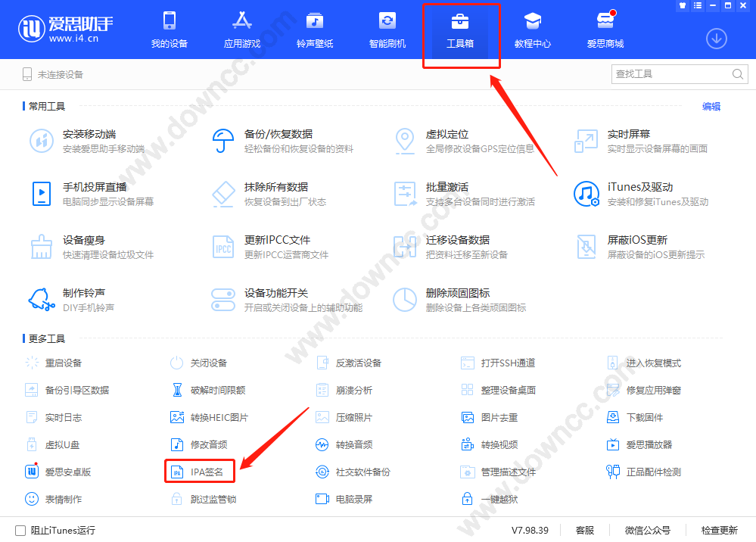Open the 虚拟定位 virtual location tool
Screen dimensions: 756x542
click(x=446, y=134)
